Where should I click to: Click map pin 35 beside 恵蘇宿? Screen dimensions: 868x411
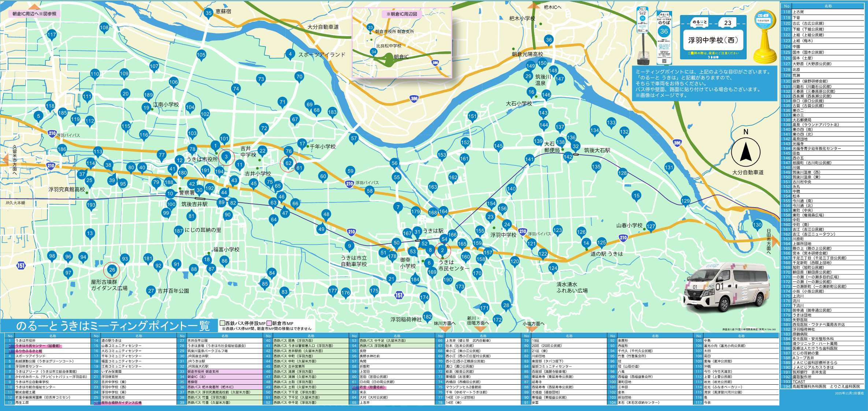coord(208,13)
